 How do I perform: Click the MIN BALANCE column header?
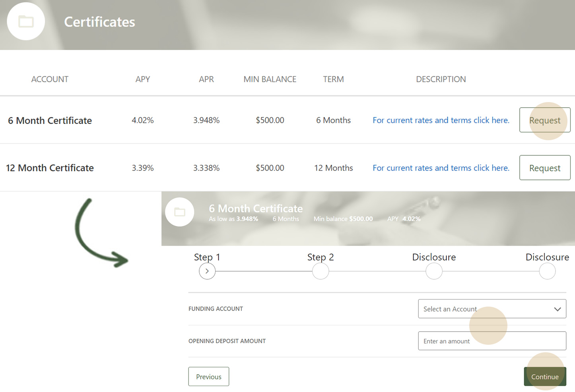pos(270,79)
